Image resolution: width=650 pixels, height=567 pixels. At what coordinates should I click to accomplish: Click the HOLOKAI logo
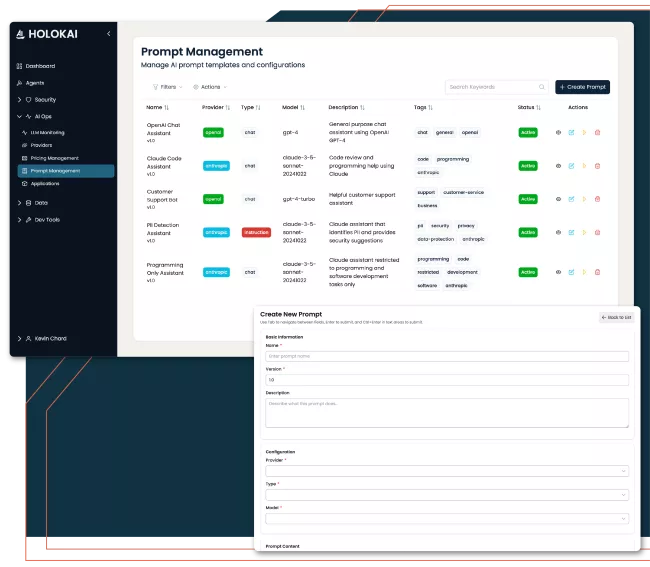tap(47, 34)
